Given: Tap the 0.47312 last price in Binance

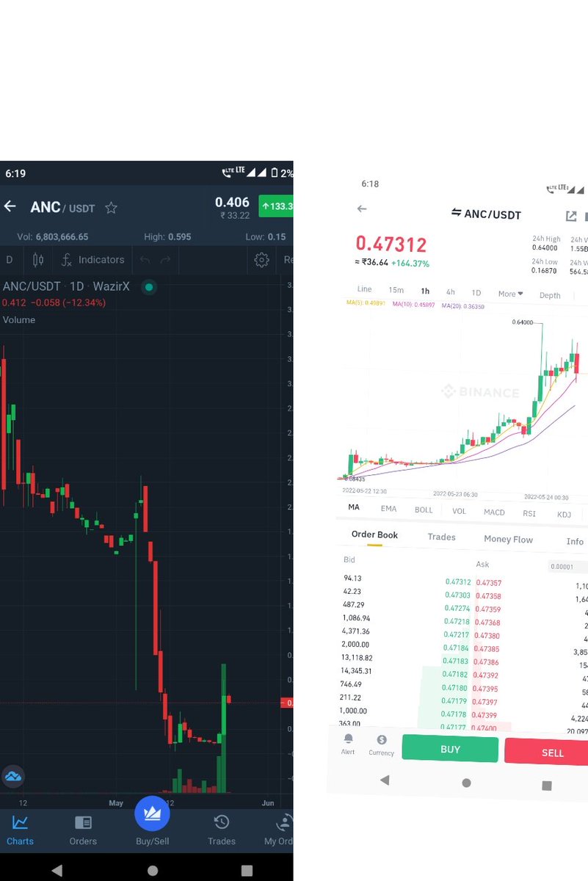Looking at the screenshot, I should click(x=391, y=245).
